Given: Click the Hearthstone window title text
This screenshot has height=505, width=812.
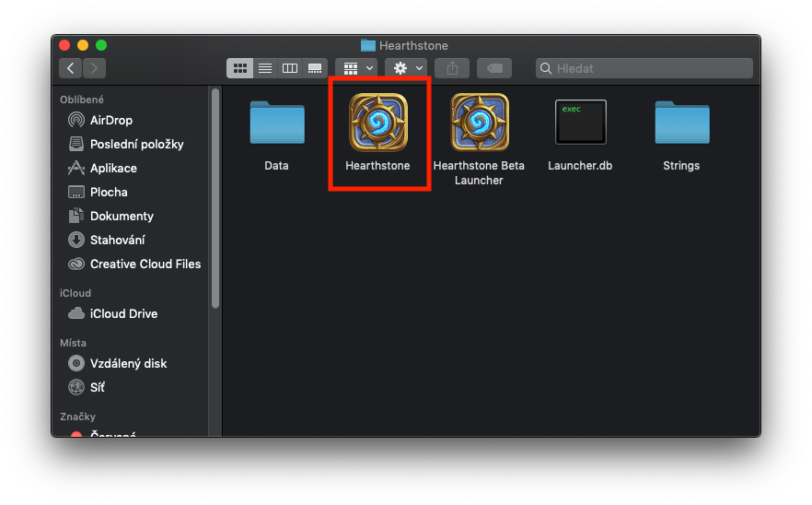Looking at the screenshot, I should click(413, 46).
